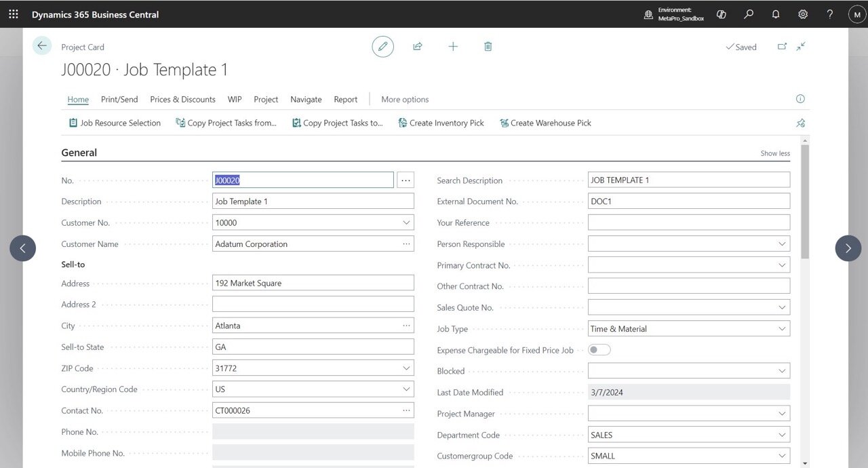
Task: Click Copy Project Tasks from... action
Action: [x=226, y=123]
